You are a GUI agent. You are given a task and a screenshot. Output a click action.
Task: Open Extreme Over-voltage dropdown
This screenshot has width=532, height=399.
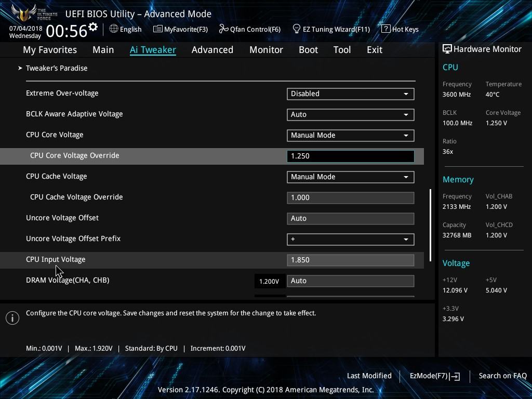pos(351,94)
